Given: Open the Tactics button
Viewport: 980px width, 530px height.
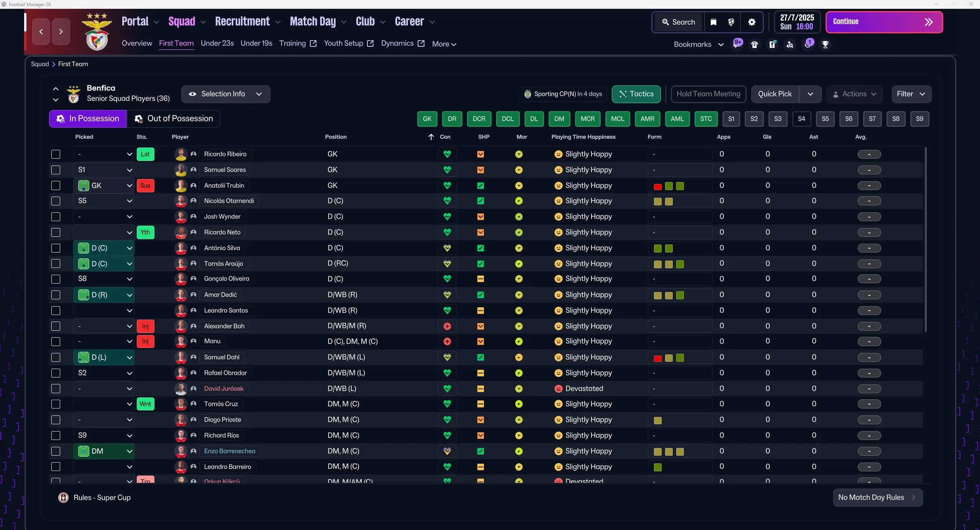Looking at the screenshot, I should click(636, 94).
